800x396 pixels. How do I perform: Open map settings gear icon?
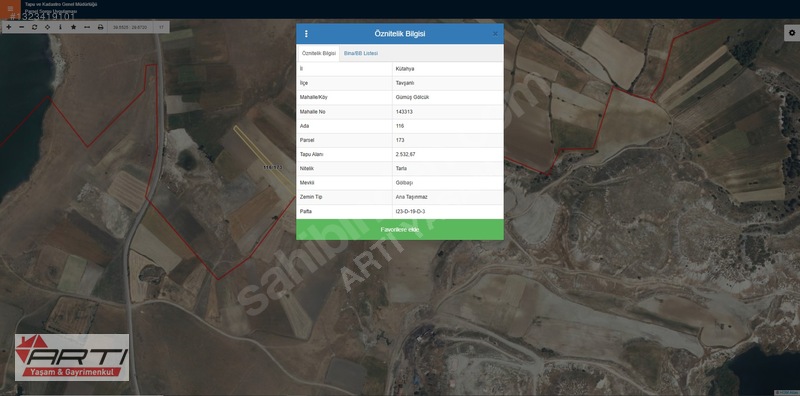coord(792,33)
